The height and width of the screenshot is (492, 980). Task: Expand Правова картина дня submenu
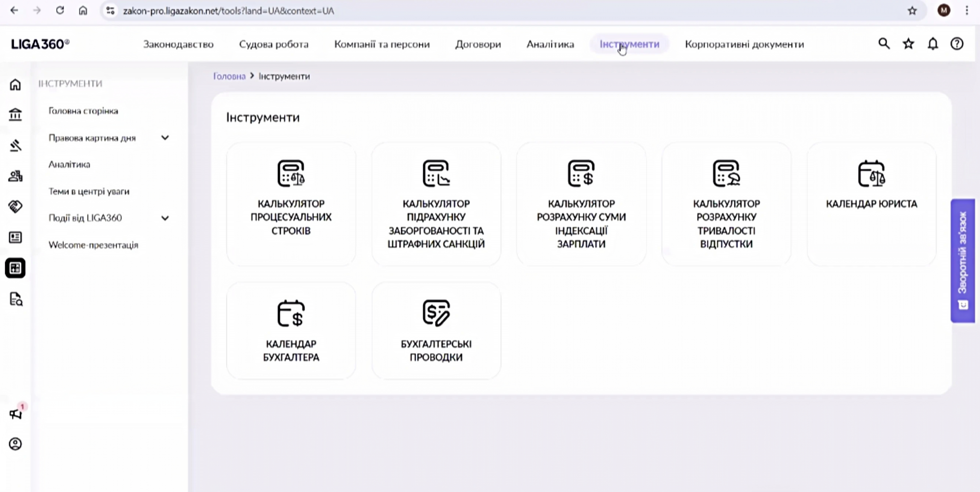pyautogui.click(x=165, y=138)
